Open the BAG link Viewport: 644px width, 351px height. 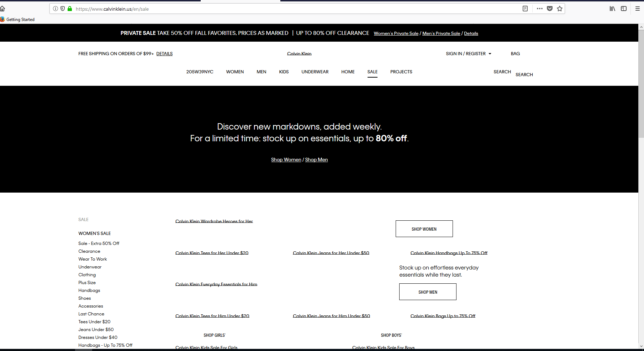pos(515,54)
